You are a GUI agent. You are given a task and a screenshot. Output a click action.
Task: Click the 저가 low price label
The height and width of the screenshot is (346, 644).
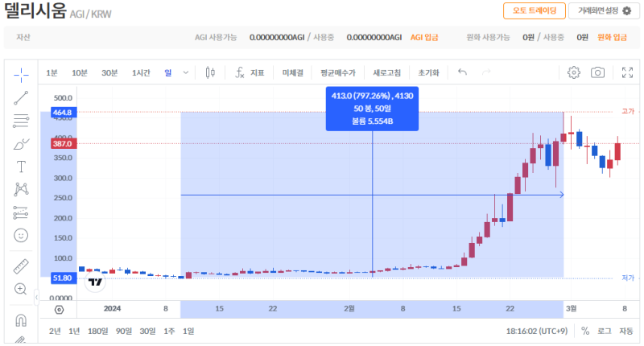628,278
